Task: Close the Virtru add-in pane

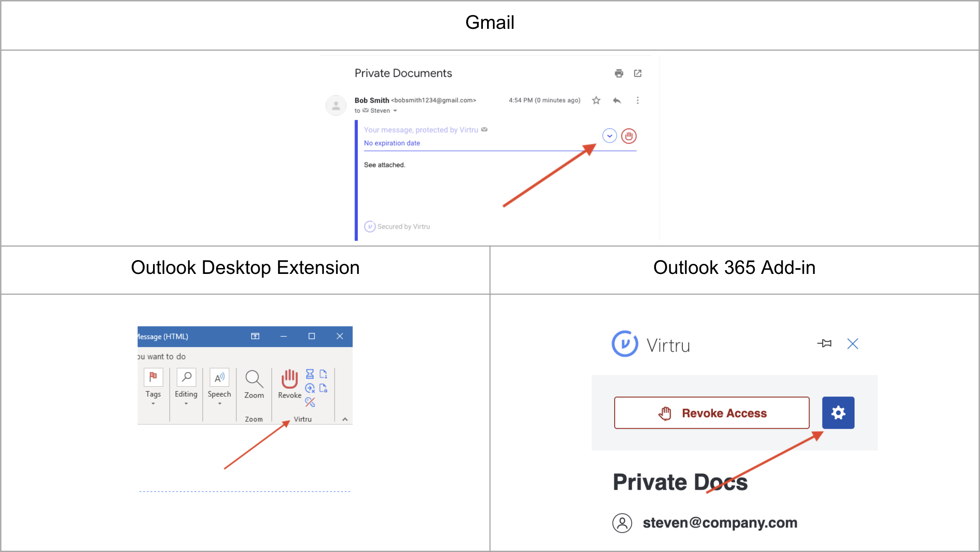Action: 853,344
